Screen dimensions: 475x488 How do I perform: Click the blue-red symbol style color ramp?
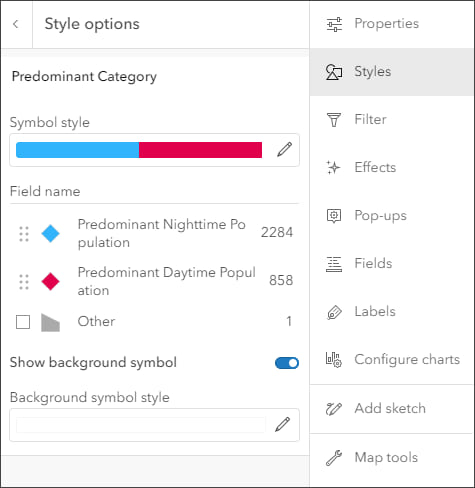coord(139,150)
